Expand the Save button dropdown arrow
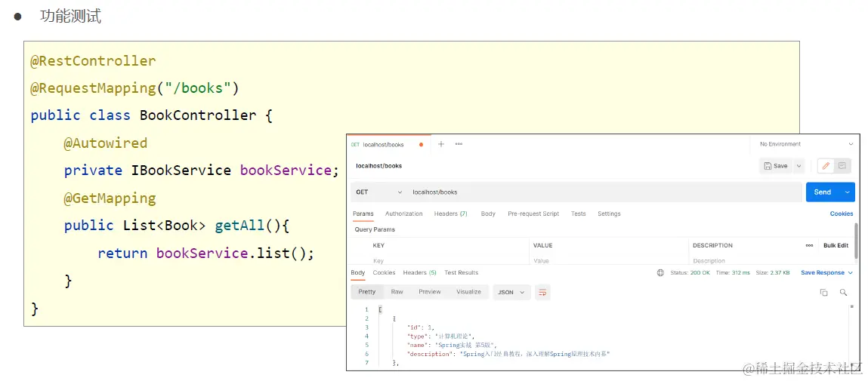This screenshot has height=381, width=868. (798, 166)
